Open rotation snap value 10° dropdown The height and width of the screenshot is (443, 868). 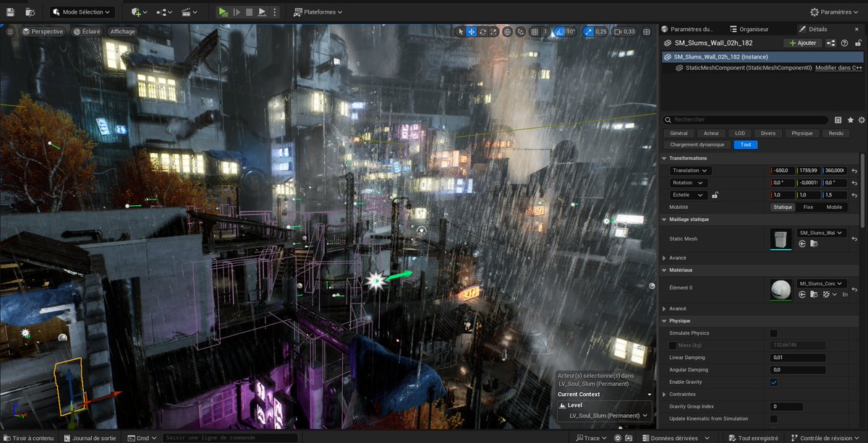pyautogui.click(x=571, y=32)
